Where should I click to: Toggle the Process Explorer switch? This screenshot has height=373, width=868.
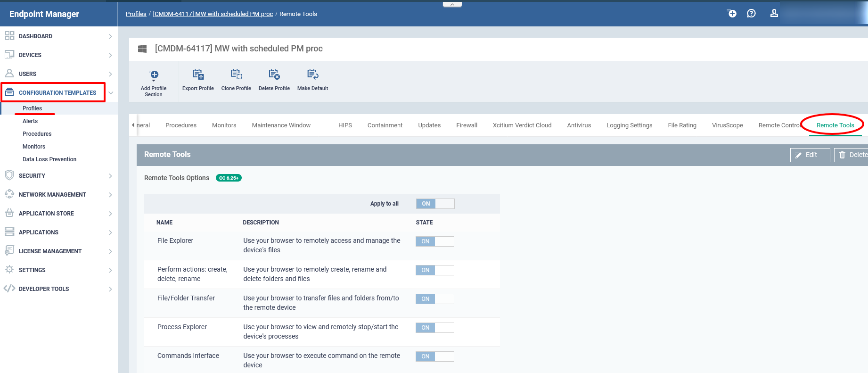tap(435, 328)
